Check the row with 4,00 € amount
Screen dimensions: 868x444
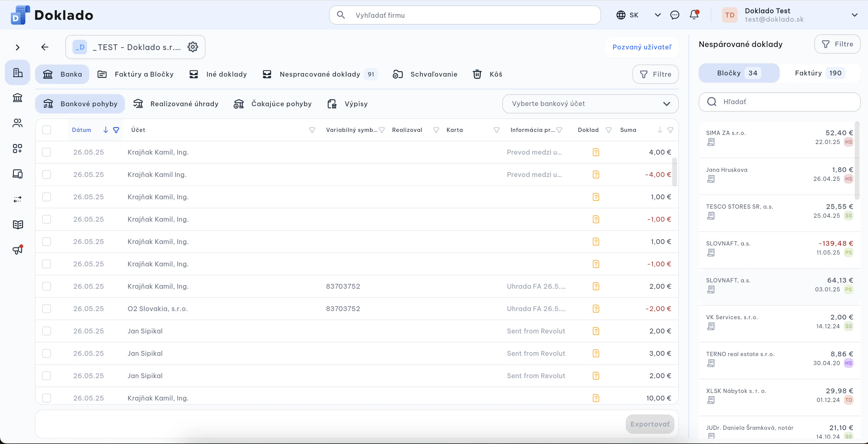point(47,152)
